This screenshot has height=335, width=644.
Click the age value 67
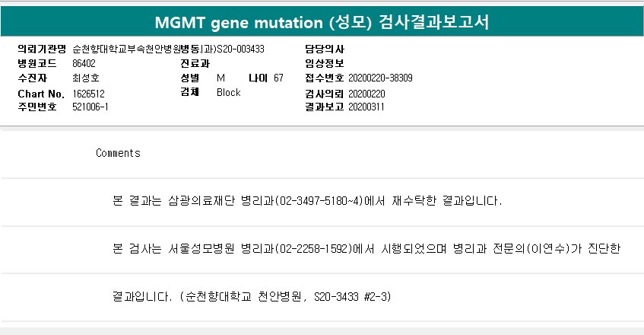coord(278,78)
